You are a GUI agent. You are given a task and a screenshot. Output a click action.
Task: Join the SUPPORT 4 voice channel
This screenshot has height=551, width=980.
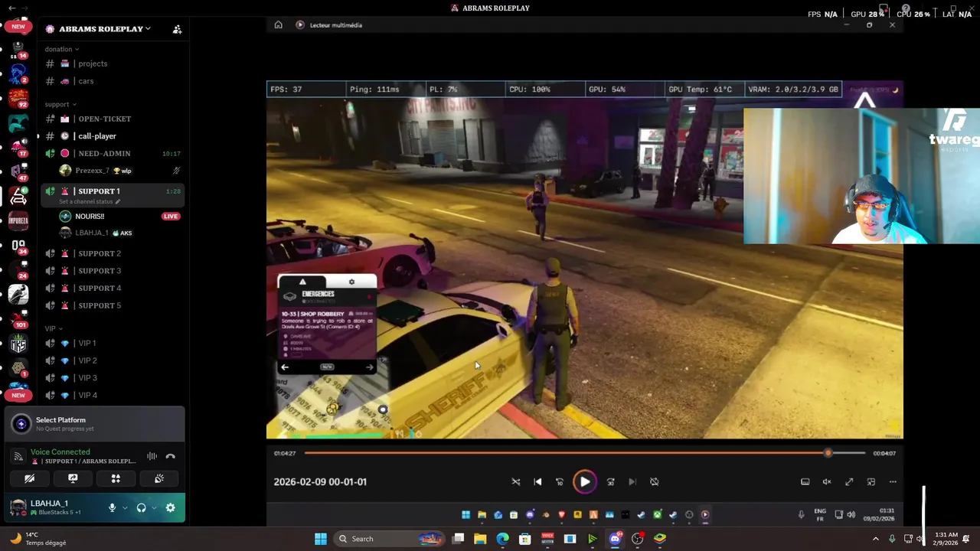pyautogui.click(x=113, y=289)
